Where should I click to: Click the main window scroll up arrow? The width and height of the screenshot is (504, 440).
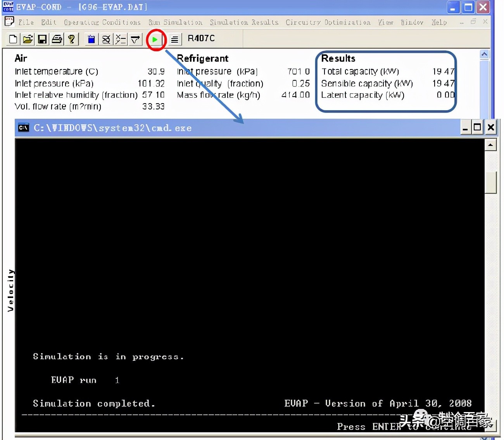click(x=484, y=54)
